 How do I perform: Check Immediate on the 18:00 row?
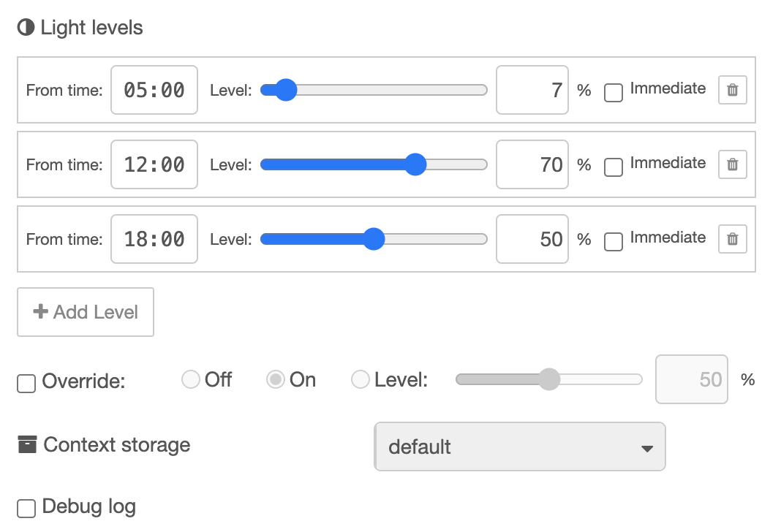click(x=613, y=243)
